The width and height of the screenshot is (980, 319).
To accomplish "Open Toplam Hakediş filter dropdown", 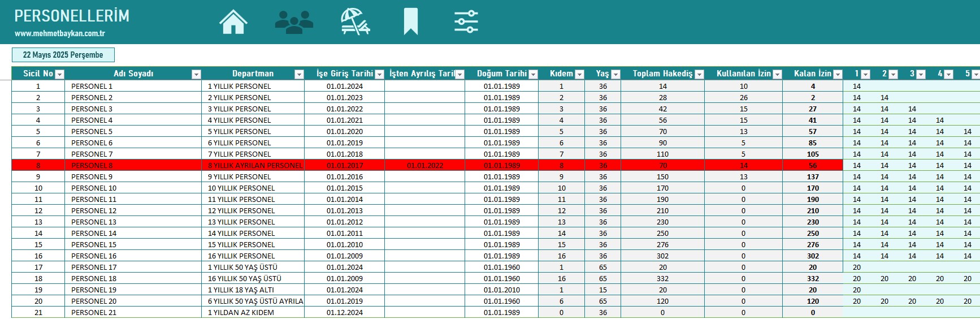I will point(699,74).
